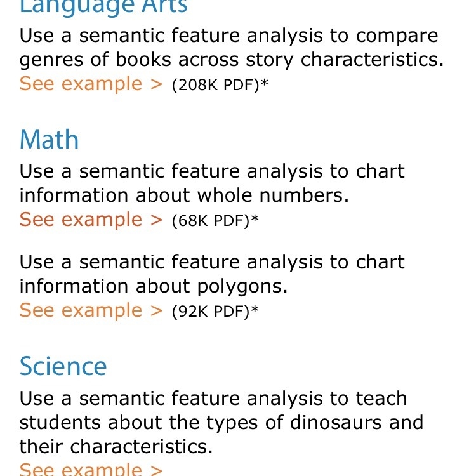
Task: Click the (92K PDF) file size label
Action: tap(211, 312)
